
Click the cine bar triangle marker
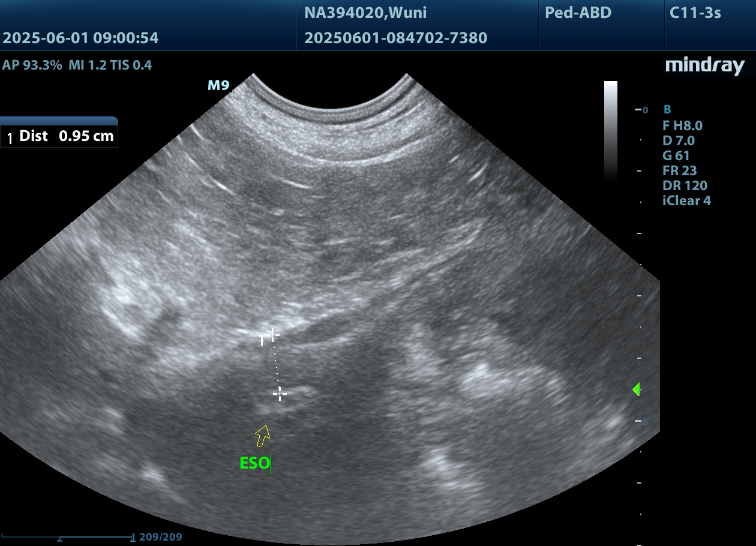tap(59, 539)
